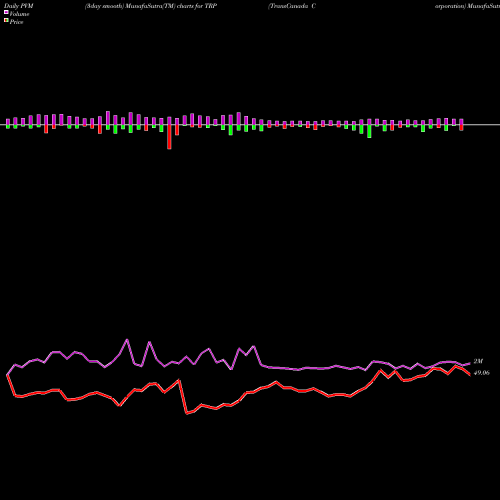
Task: Click the tallest green downward bar
Action: tap(369, 131)
